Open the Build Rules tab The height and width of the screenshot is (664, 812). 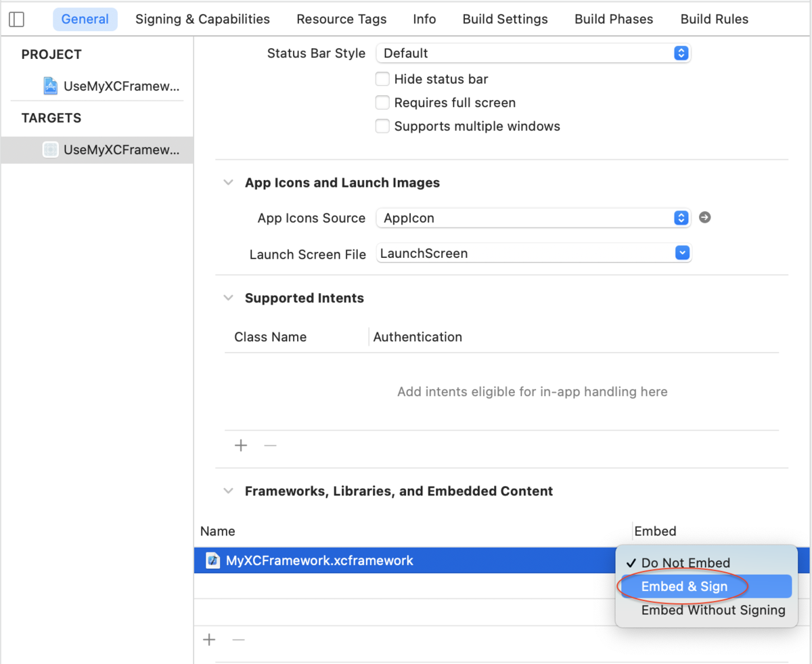click(x=715, y=19)
